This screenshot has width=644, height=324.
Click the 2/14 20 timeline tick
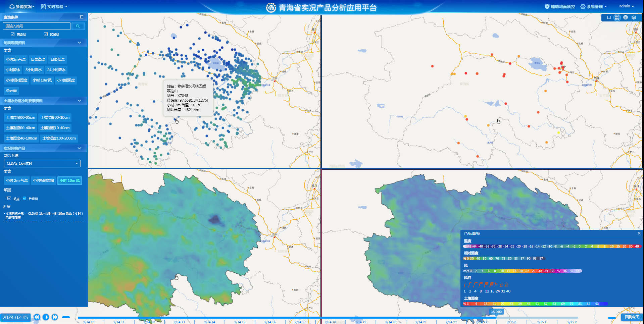pyautogui.click(x=391, y=322)
